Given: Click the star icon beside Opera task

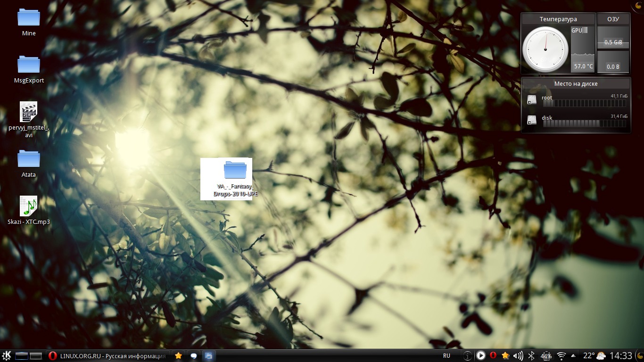Looking at the screenshot, I should click(x=178, y=356).
